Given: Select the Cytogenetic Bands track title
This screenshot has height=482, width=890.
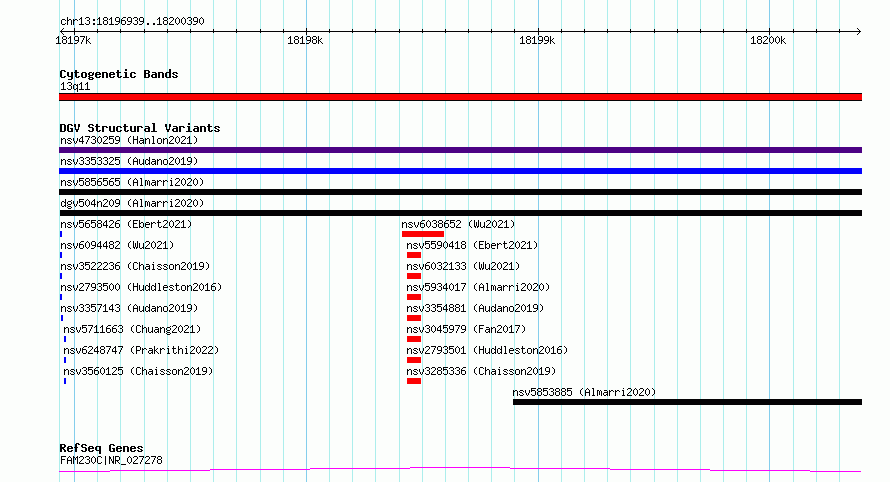Looking at the screenshot, I should tap(119, 74).
